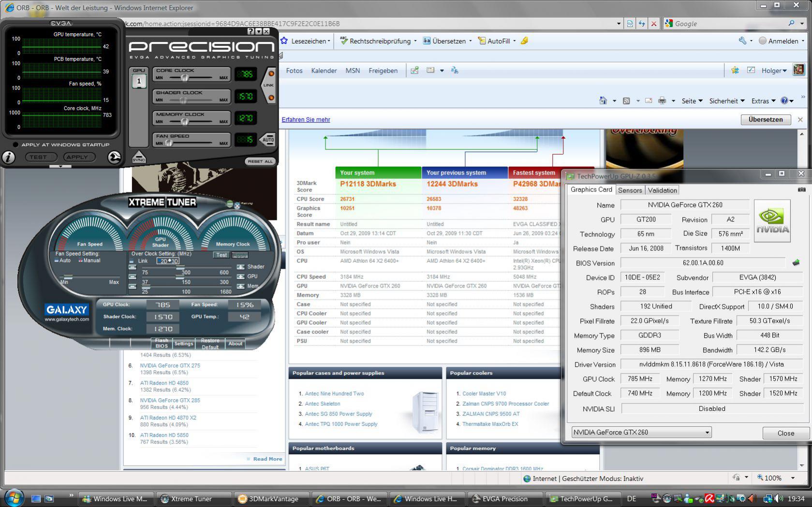Select 2D mode in Xtreme Tuner
This screenshot has height=507, width=812.
point(163,261)
